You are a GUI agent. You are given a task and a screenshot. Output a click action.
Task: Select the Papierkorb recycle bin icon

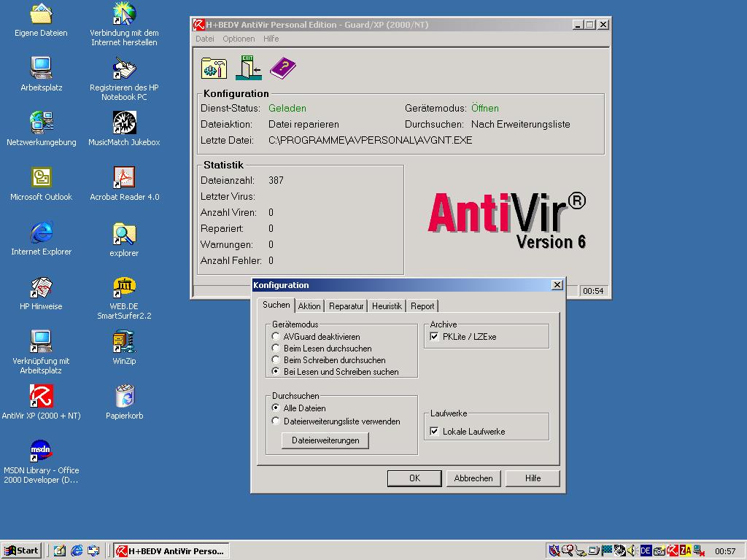click(x=124, y=402)
